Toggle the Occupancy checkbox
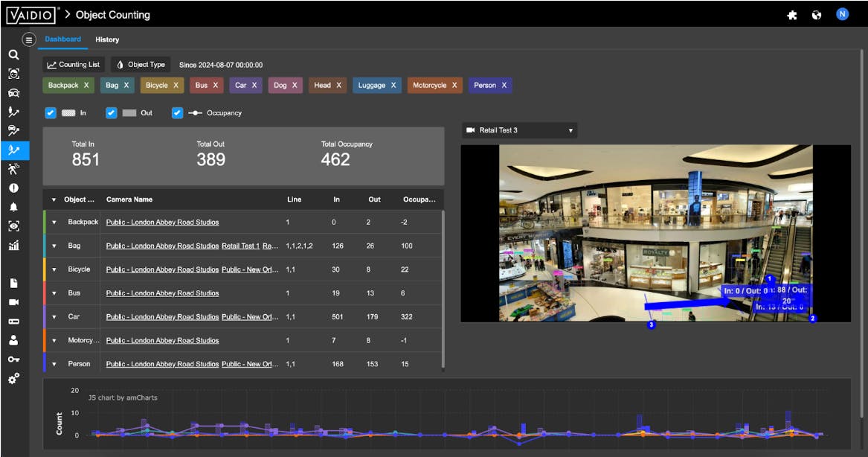The height and width of the screenshot is (457, 868). (178, 113)
